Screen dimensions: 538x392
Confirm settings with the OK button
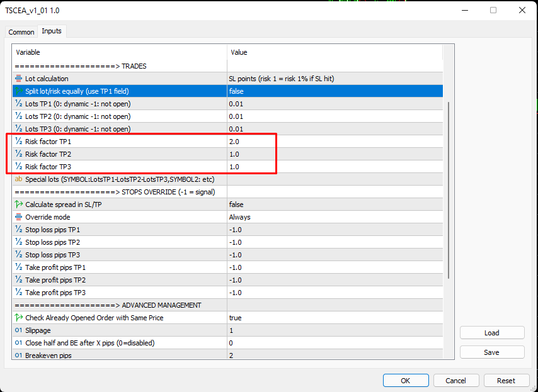tap(406, 381)
